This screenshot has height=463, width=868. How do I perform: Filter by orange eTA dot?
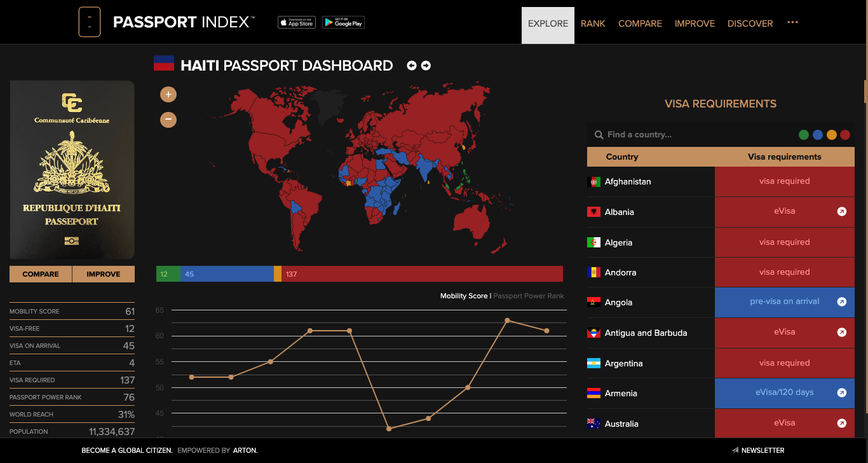(x=832, y=135)
